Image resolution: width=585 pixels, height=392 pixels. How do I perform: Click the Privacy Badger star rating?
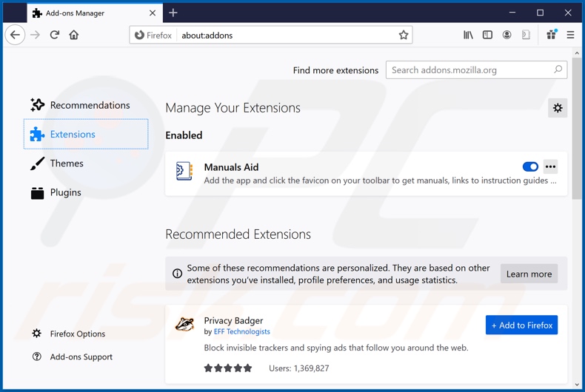(x=228, y=368)
